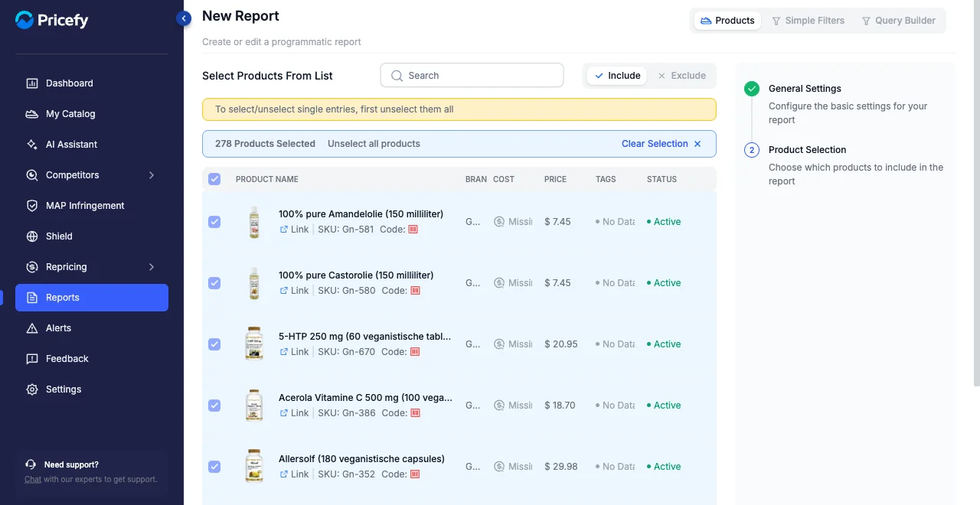The image size is (980, 505).
Task: Open MAP Infringement from the sidebar
Action: coord(92,206)
